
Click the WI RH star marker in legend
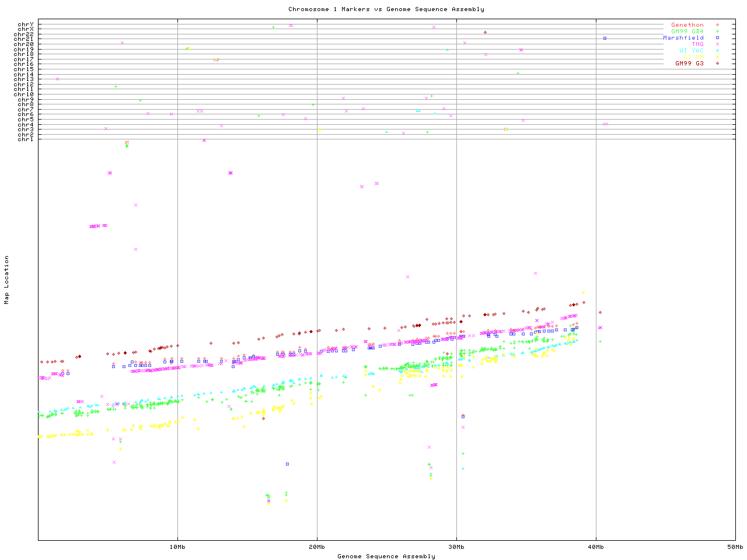click(x=717, y=57)
